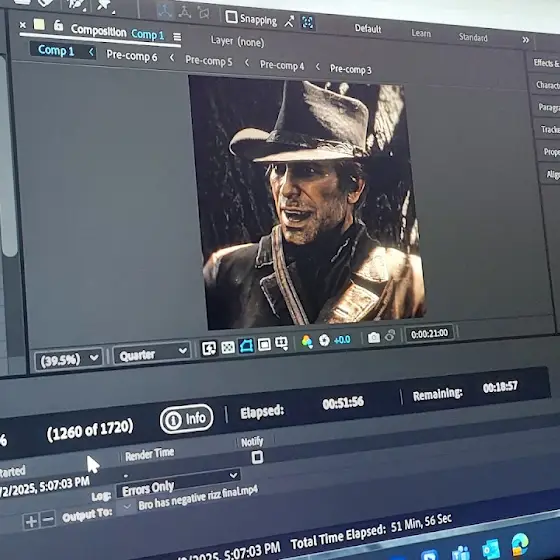
Task: Open the Effects & Presets panel
Action: (546, 63)
